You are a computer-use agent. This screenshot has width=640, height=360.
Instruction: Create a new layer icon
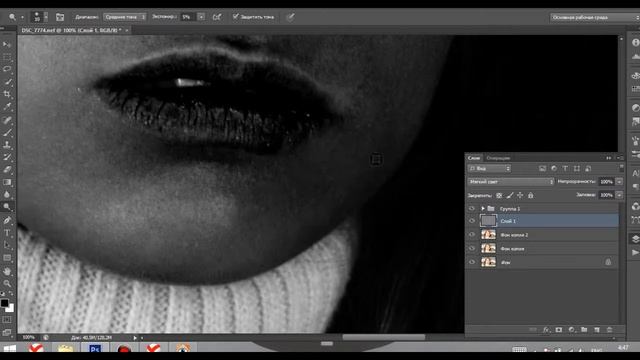[597, 330]
